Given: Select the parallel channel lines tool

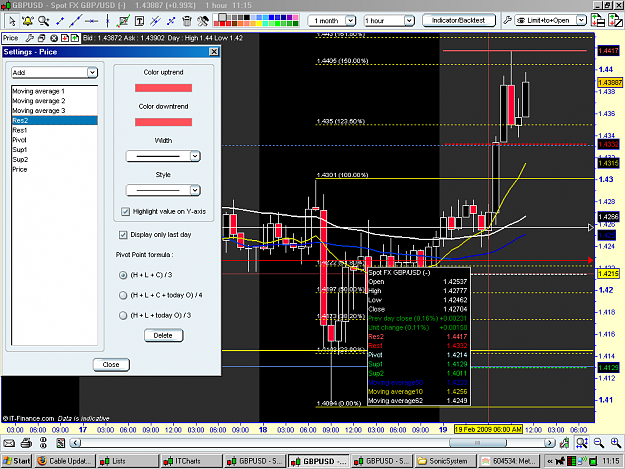Looking at the screenshot, I should (155, 20).
